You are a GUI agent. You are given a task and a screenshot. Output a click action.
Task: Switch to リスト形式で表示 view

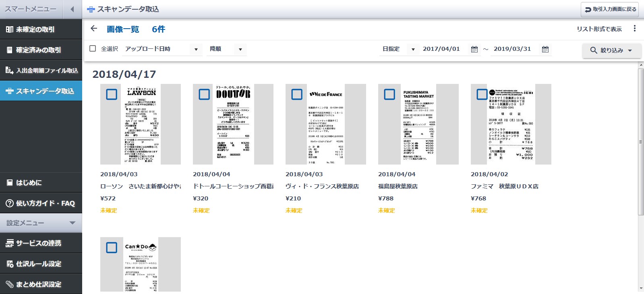point(599,29)
